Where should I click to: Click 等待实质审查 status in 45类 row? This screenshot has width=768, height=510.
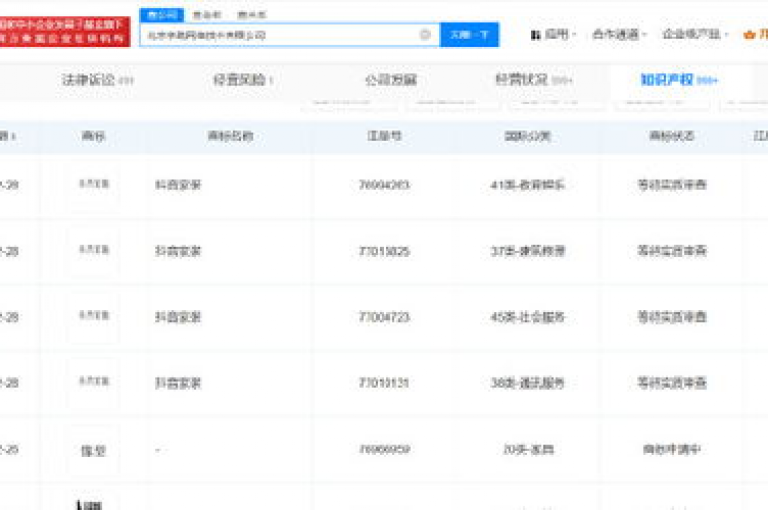[672, 317]
